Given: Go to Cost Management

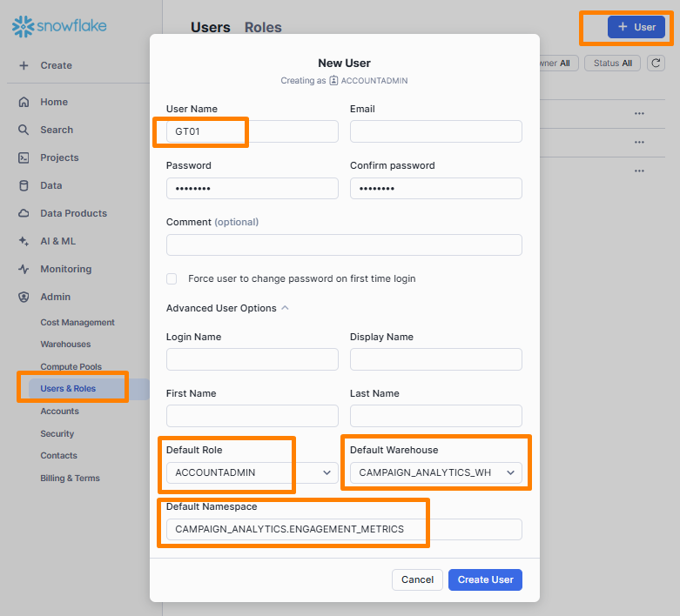Looking at the screenshot, I should click(77, 323).
